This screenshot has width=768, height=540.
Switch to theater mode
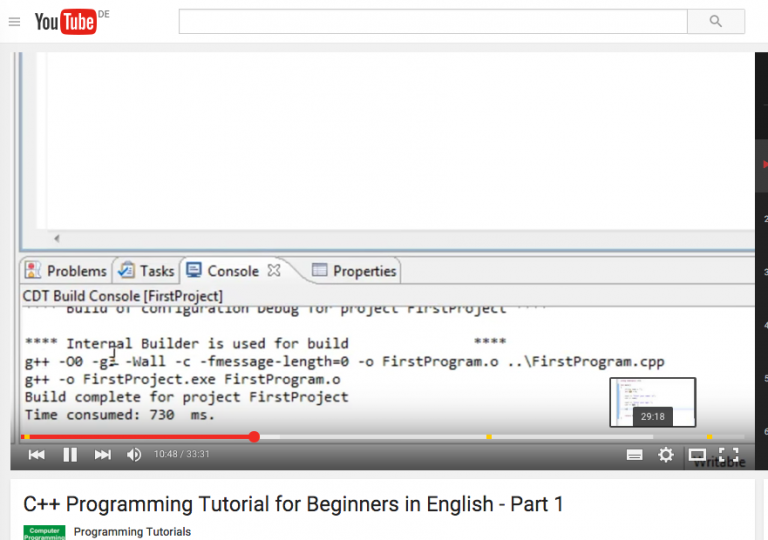coord(697,455)
